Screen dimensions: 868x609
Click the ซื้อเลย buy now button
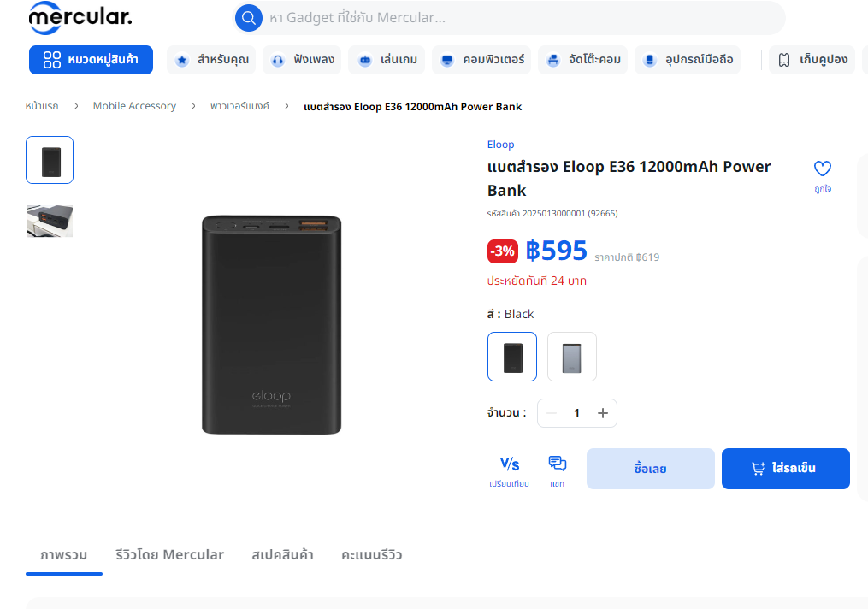(x=651, y=469)
